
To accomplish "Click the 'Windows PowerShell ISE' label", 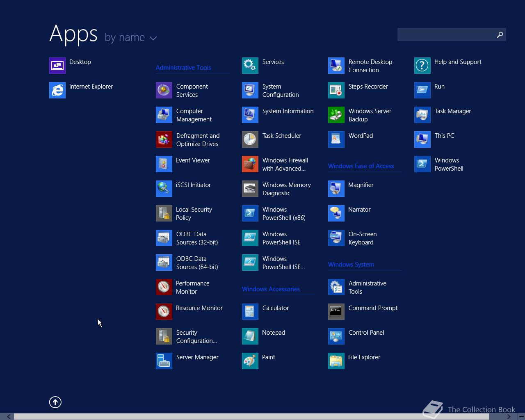I will pos(281,238).
